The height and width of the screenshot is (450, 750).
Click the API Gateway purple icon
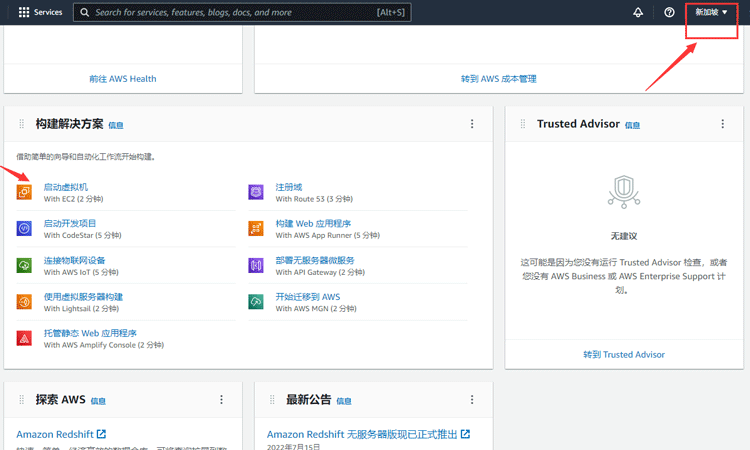click(x=256, y=265)
